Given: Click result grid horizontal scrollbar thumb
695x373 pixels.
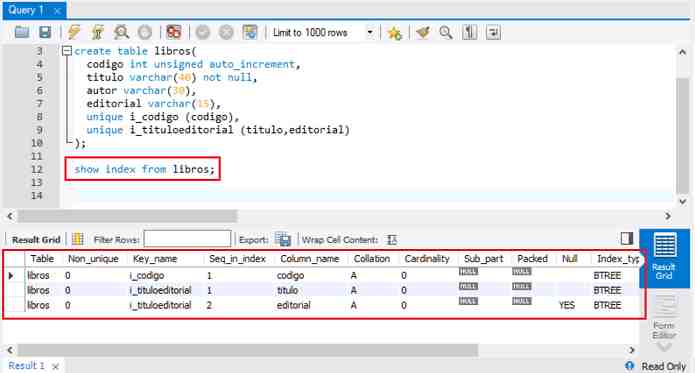Looking at the screenshot, I should 248,350.
